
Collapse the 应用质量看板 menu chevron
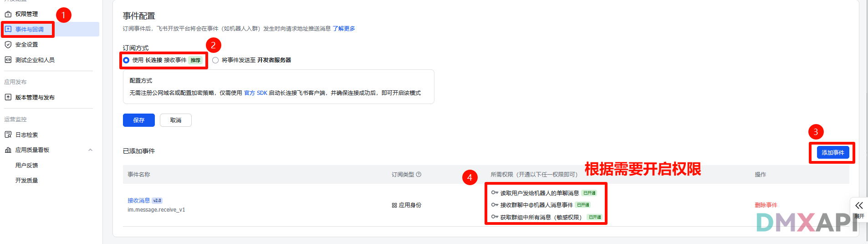click(x=90, y=150)
